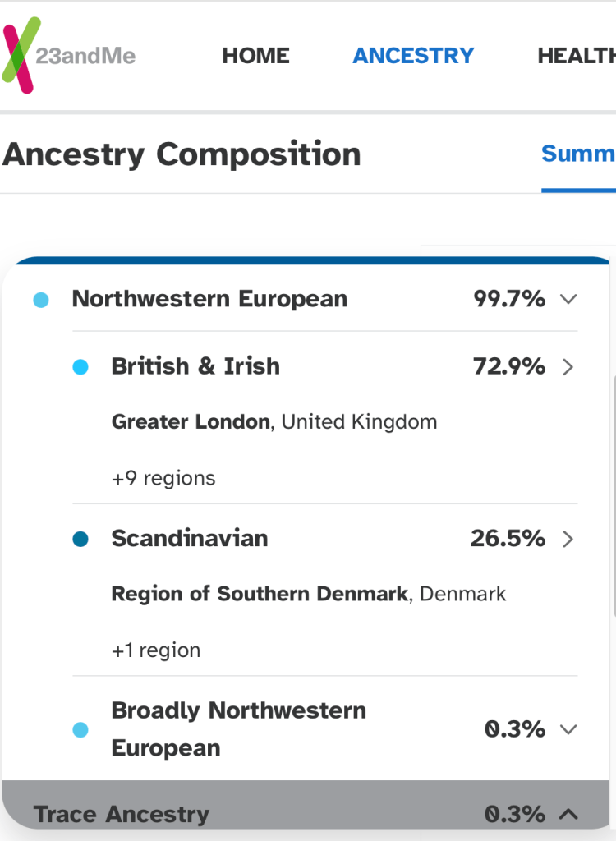Viewport: 616px width, 841px height.
Task: Click the Trace Ancestry row label
Action: [122, 815]
